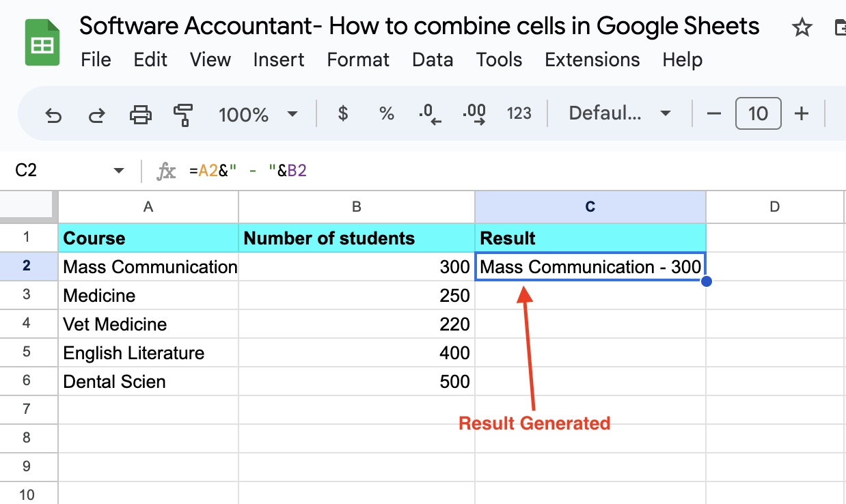Select the select-all corner box
This screenshot has height=504, width=846.
click(28, 206)
